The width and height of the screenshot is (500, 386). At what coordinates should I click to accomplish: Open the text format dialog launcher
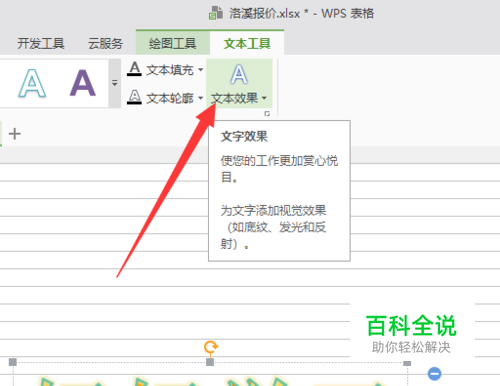tap(267, 114)
